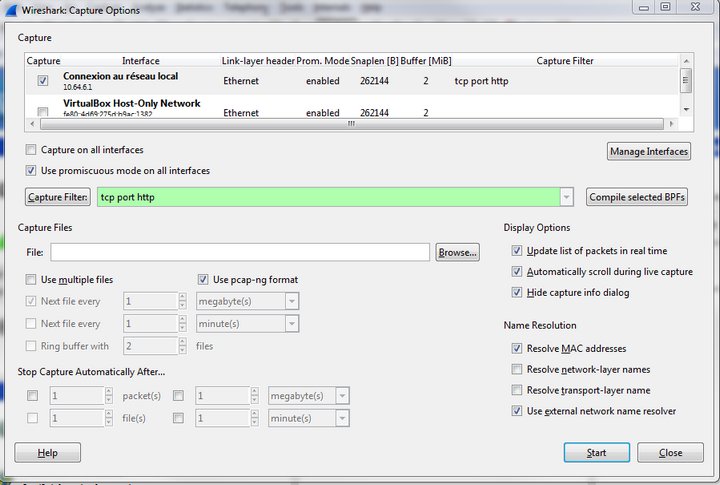The height and width of the screenshot is (485, 720).
Task: Toggle Resolve network-layer names checkbox
Action: [x=517, y=369]
